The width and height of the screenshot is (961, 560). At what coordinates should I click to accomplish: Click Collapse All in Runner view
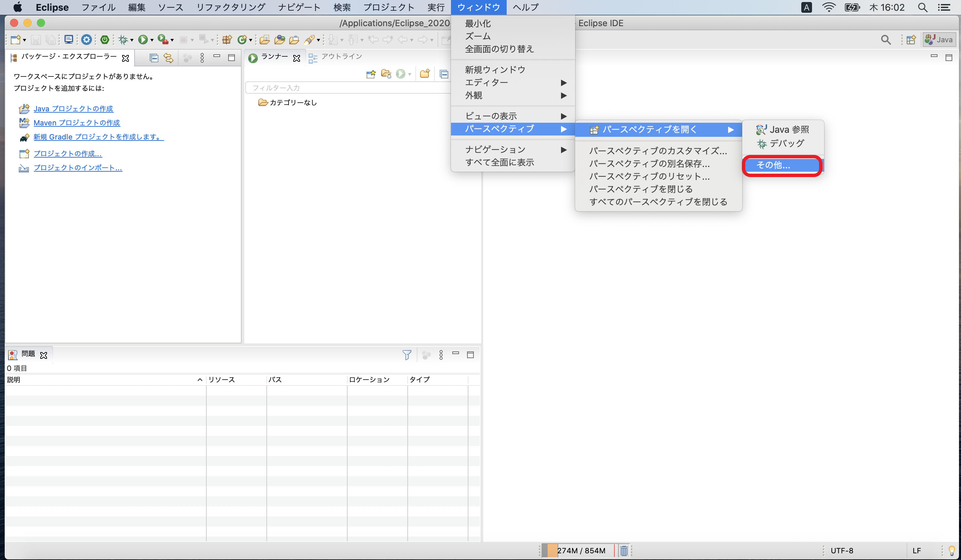click(444, 74)
